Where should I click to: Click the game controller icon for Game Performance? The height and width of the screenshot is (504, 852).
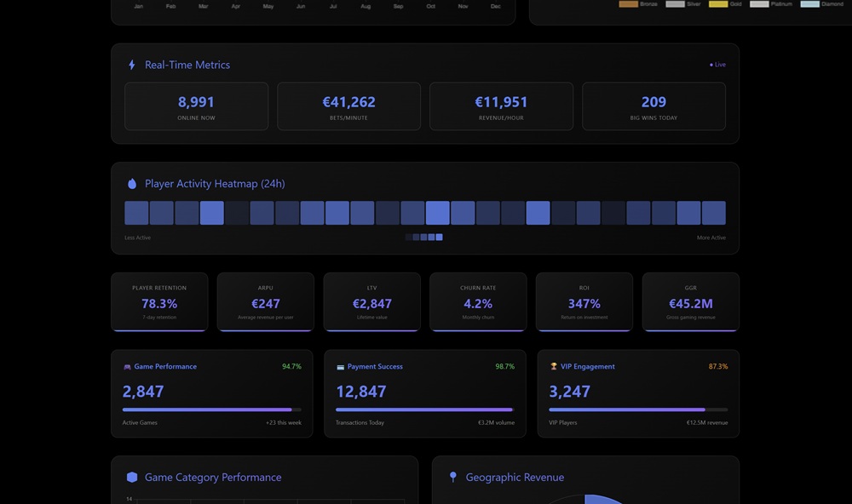click(127, 367)
